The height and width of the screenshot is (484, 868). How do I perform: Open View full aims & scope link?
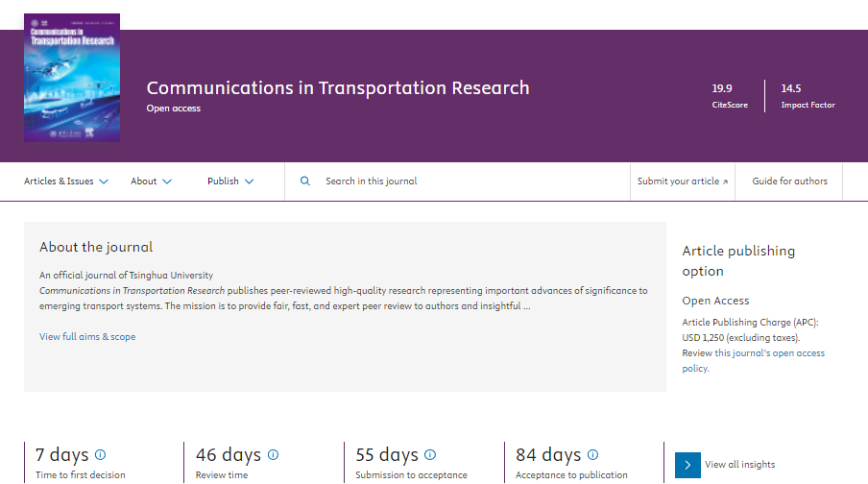click(x=87, y=337)
